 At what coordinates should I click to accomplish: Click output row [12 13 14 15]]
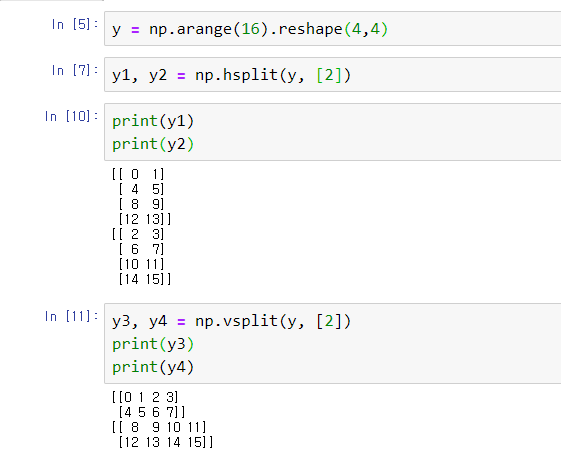pyautogui.click(x=166, y=442)
